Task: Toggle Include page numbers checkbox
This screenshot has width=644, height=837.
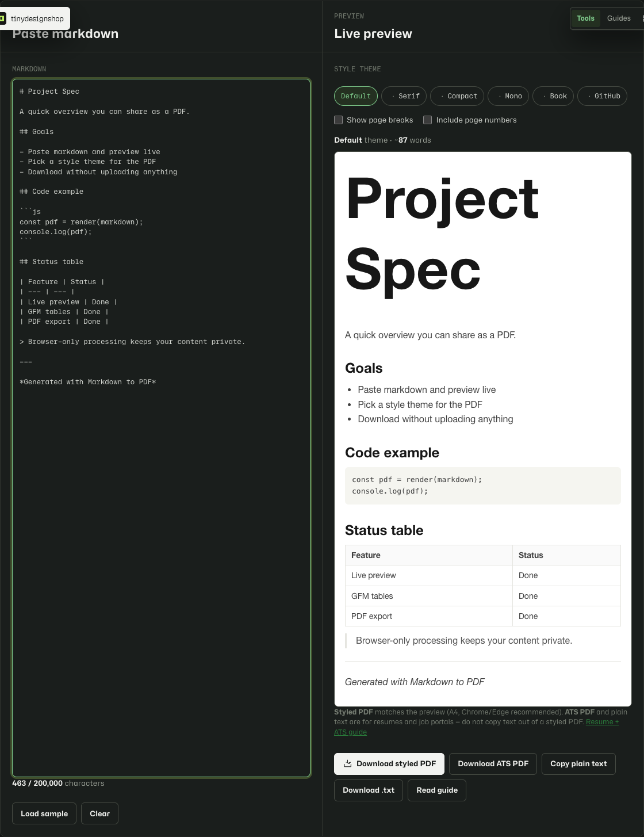Action: tap(428, 120)
